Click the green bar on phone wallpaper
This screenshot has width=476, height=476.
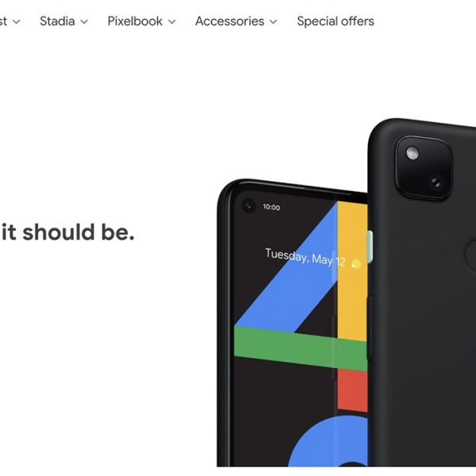301,348
